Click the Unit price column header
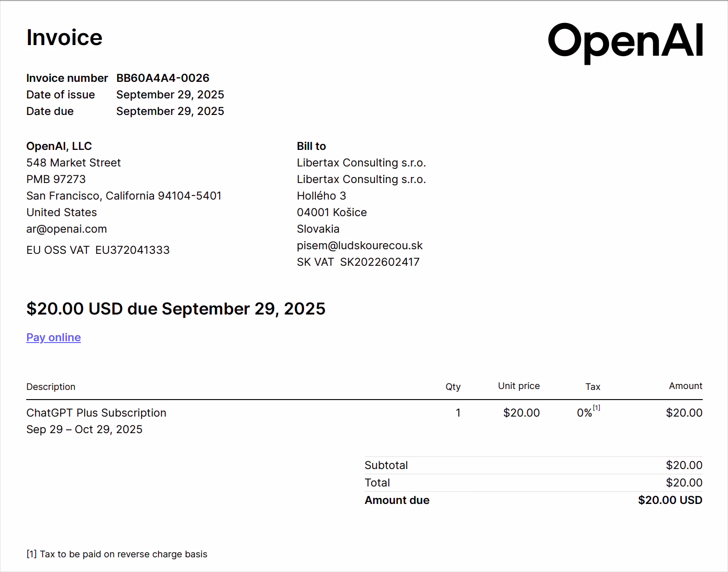This screenshot has width=728, height=572. [518, 386]
